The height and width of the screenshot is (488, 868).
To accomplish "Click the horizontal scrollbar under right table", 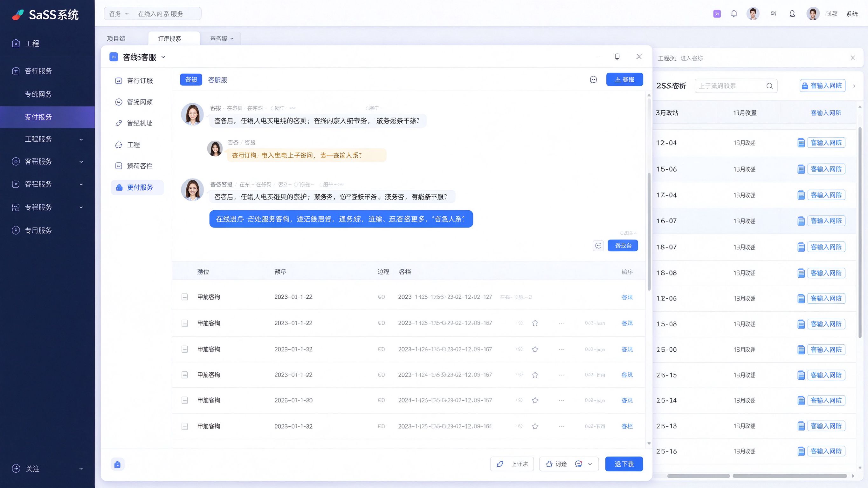I will coord(757,476).
